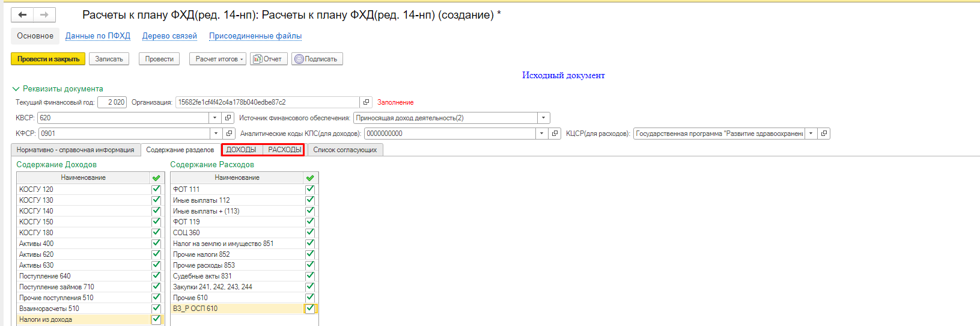Open the КЦСР dropdown arrow
980x326 pixels.
[x=811, y=134]
